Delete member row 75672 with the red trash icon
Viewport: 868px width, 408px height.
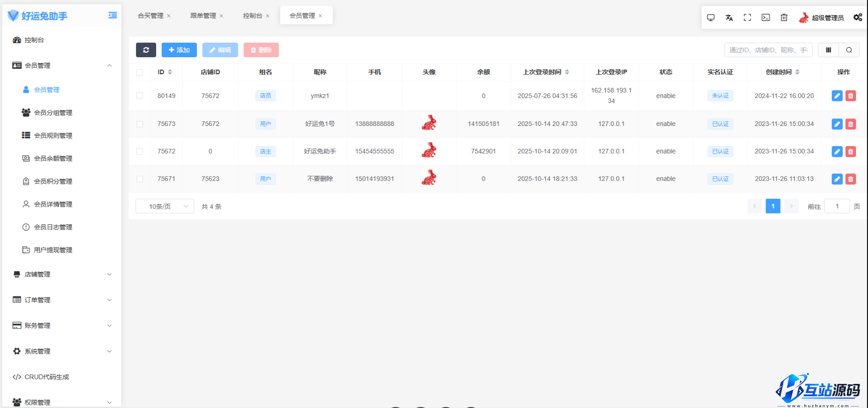click(850, 152)
